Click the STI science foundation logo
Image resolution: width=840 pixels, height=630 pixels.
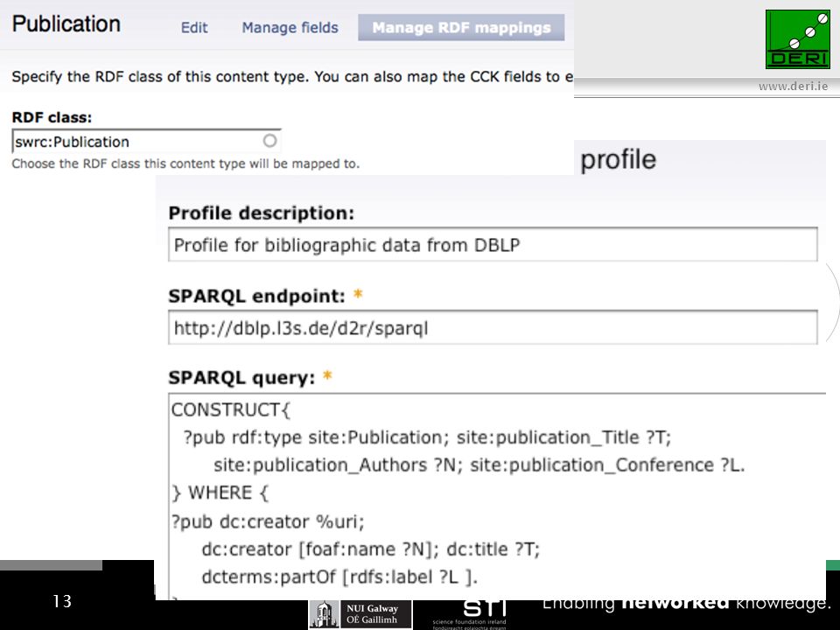[470, 614]
